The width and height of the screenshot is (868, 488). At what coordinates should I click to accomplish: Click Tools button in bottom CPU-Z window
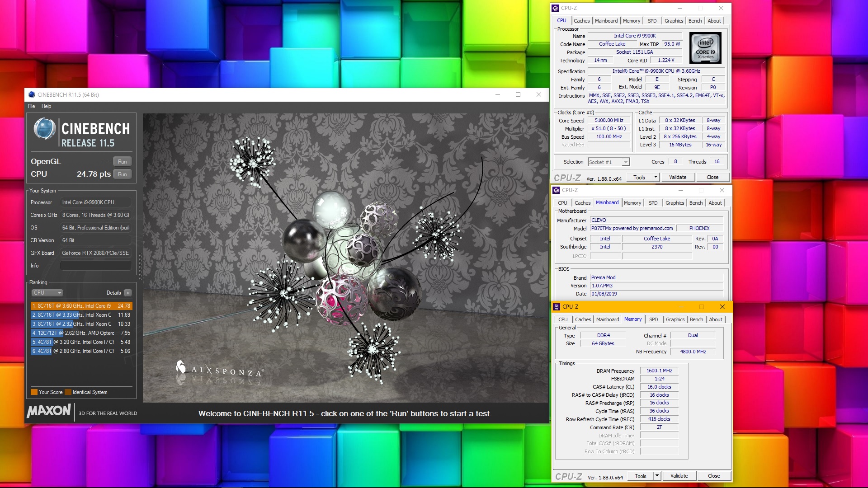tap(641, 476)
